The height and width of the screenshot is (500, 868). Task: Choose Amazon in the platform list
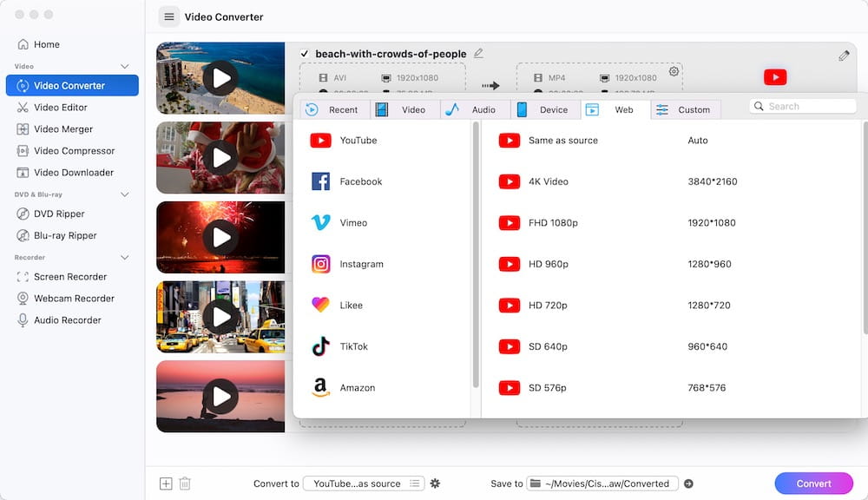coord(382,388)
